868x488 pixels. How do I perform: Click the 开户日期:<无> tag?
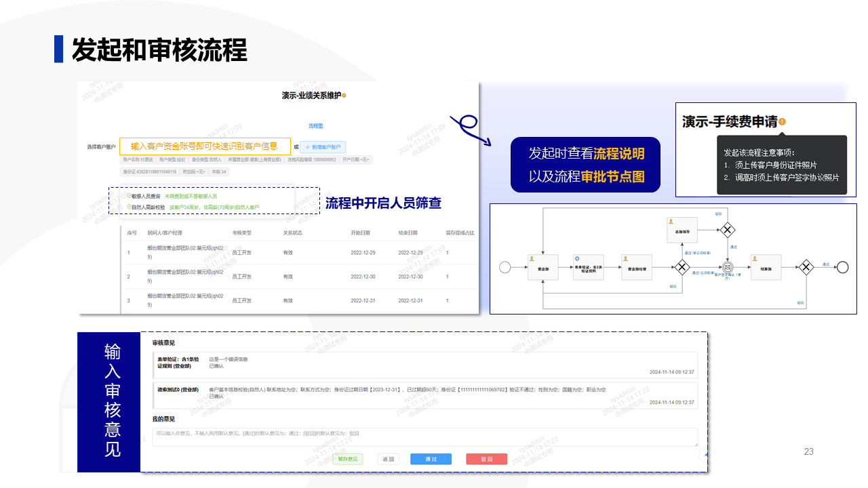pos(355,160)
